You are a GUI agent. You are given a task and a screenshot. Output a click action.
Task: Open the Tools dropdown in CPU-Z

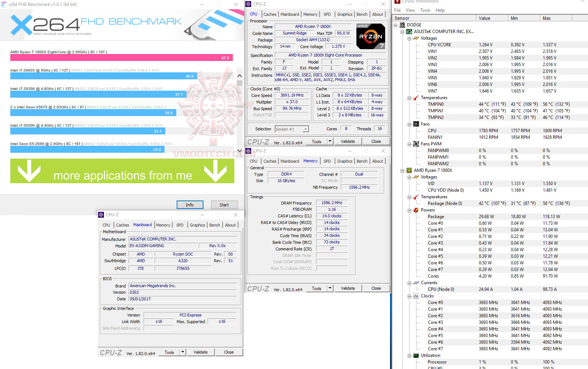[329, 141]
